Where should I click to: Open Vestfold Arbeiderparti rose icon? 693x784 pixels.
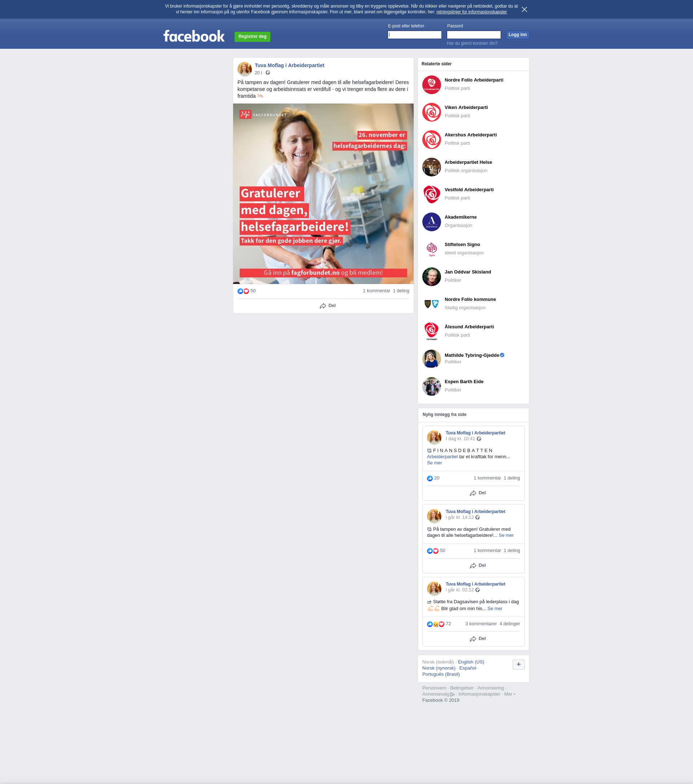click(x=431, y=194)
